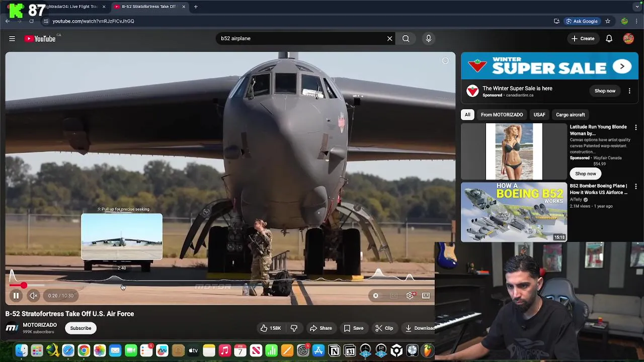Image resolution: width=644 pixels, height=362 pixels.
Task: Click the Chrome address bar URL
Action: (x=93, y=21)
